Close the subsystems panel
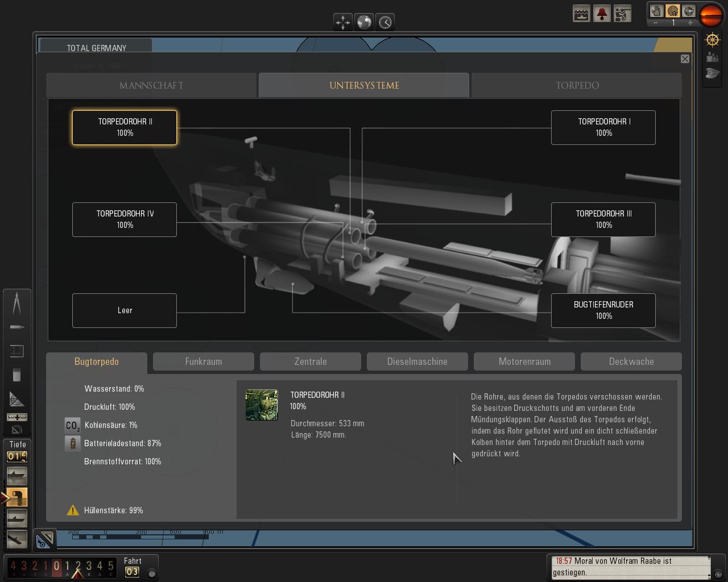 685,59
